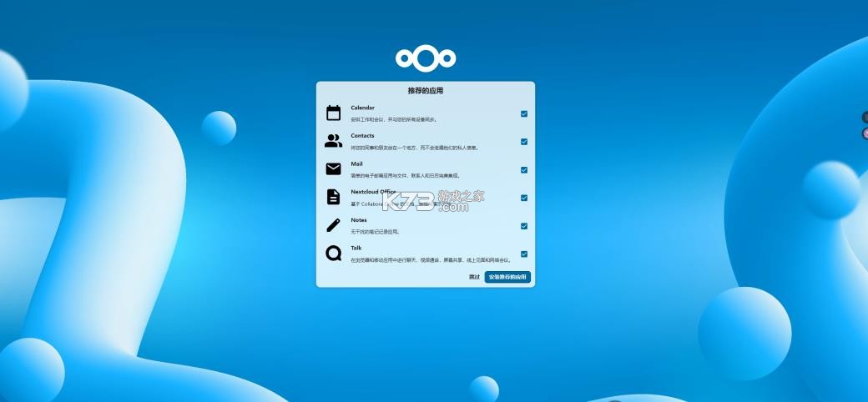
Task: Click the Notes description text
Action: pos(376,232)
